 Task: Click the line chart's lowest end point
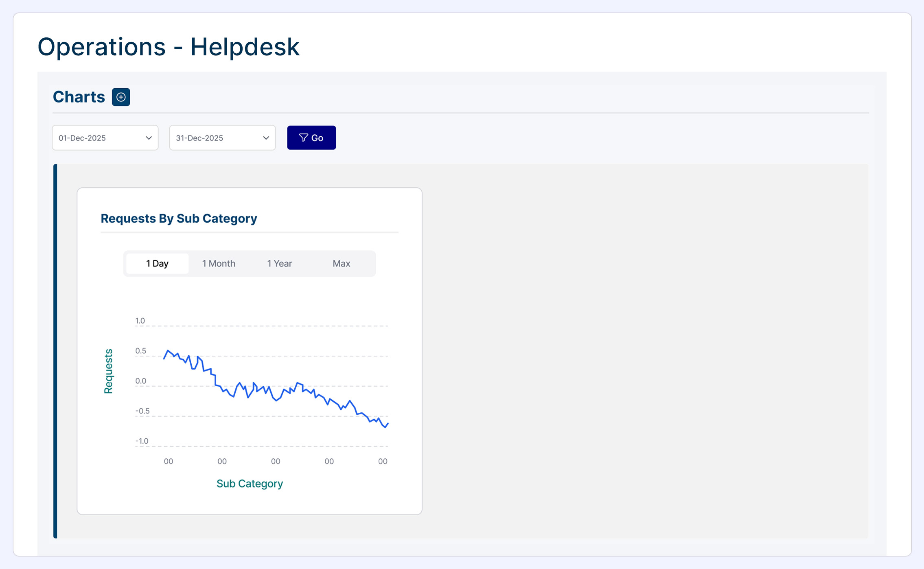(x=385, y=427)
